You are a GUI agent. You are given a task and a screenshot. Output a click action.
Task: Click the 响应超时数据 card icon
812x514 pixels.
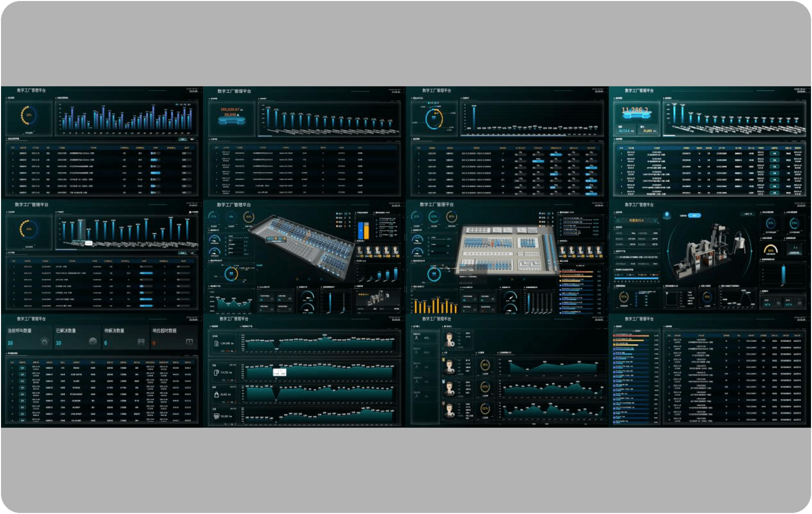[189, 342]
